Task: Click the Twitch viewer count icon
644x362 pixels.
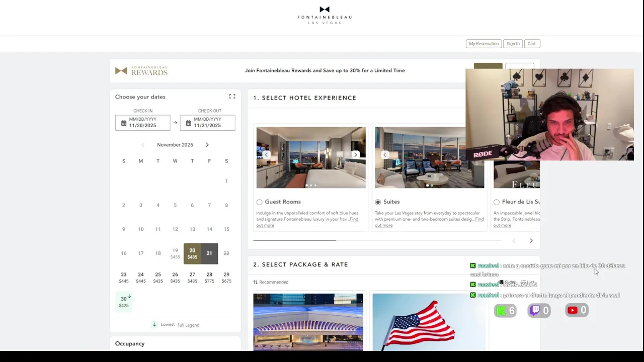Action: pyautogui.click(x=534, y=310)
